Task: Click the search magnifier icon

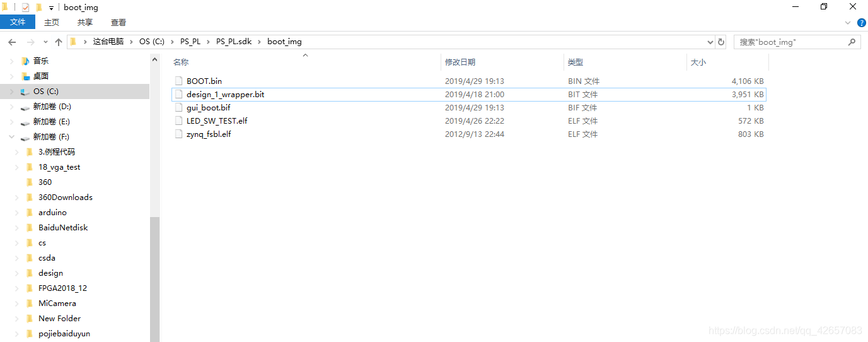Action: pyautogui.click(x=852, y=42)
